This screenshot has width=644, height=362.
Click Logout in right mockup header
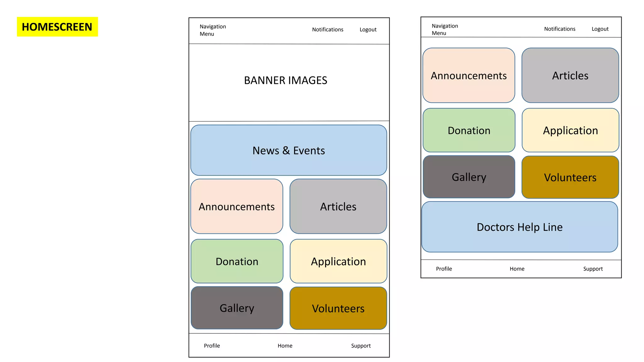click(600, 29)
